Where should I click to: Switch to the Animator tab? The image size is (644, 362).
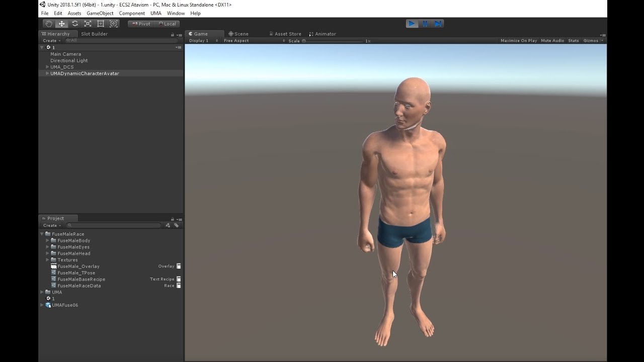coord(323,34)
